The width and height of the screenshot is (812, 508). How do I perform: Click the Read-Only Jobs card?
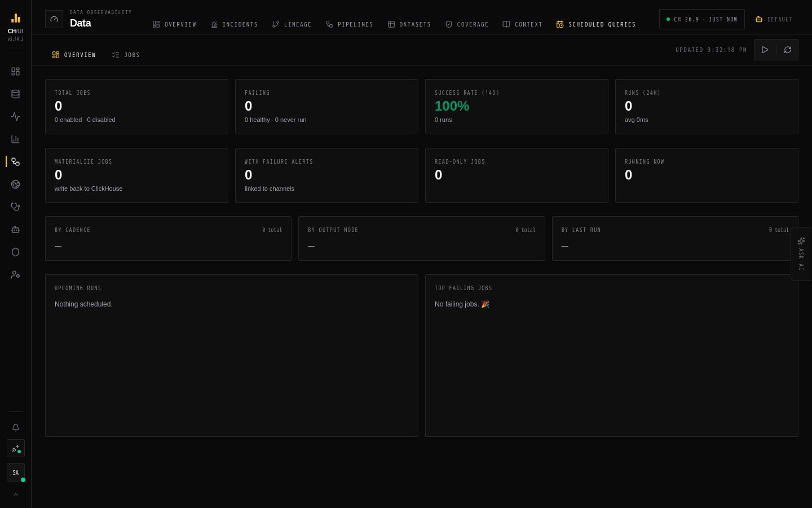point(517,175)
